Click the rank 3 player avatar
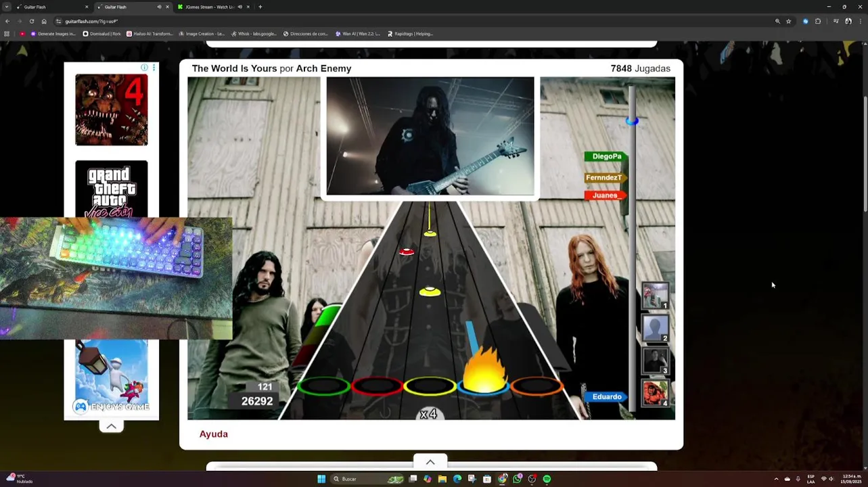Viewport: 868px width, 487px height. (655, 361)
